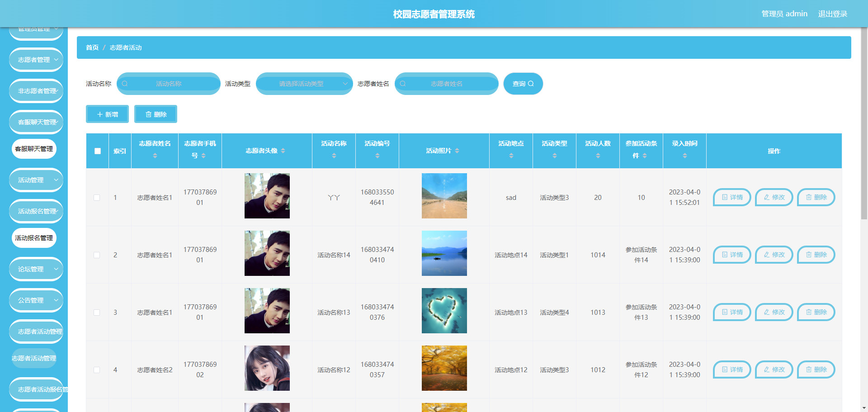The height and width of the screenshot is (412, 868).
Task: Click 修改 for row 1 (丫丫)
Action: (x=774, y=197)
